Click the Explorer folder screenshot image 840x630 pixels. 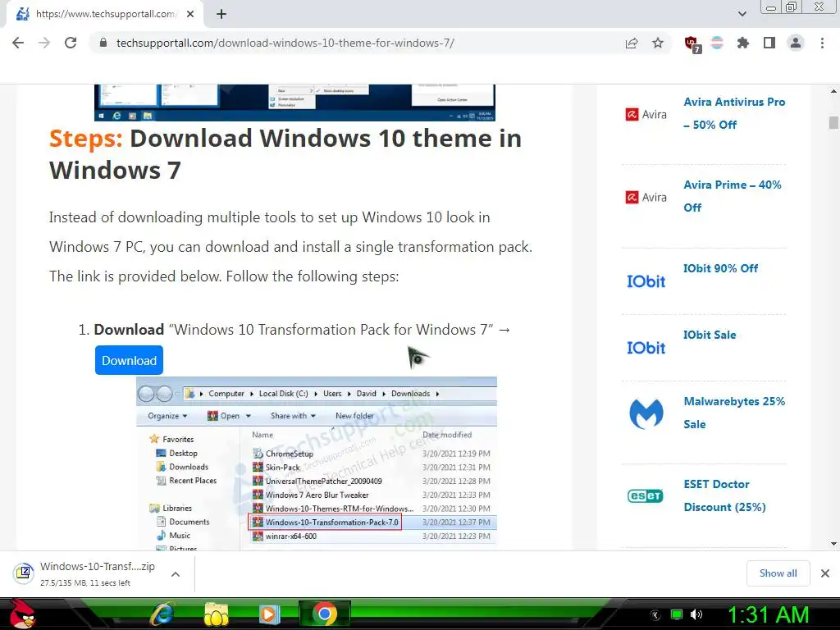[317, 463]
